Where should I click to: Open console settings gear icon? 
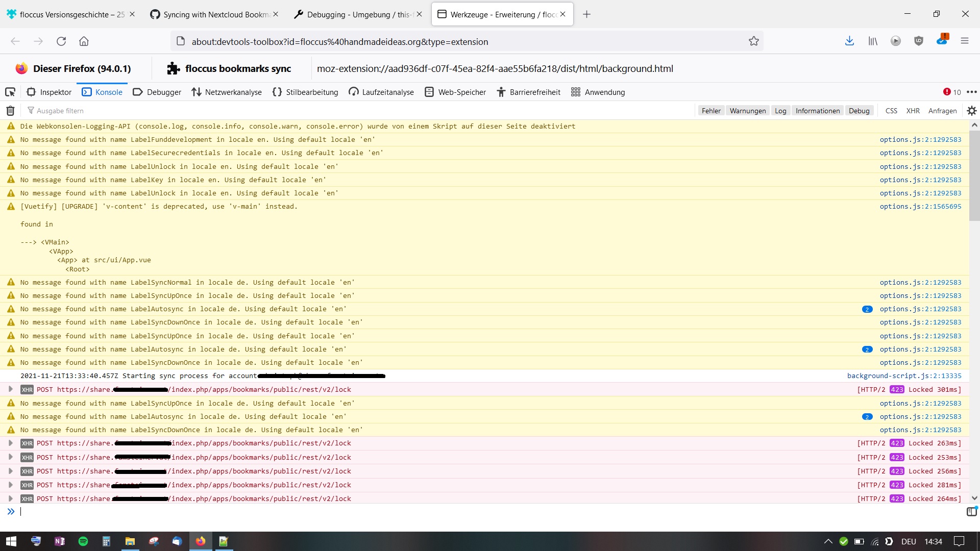coord(971,111)
